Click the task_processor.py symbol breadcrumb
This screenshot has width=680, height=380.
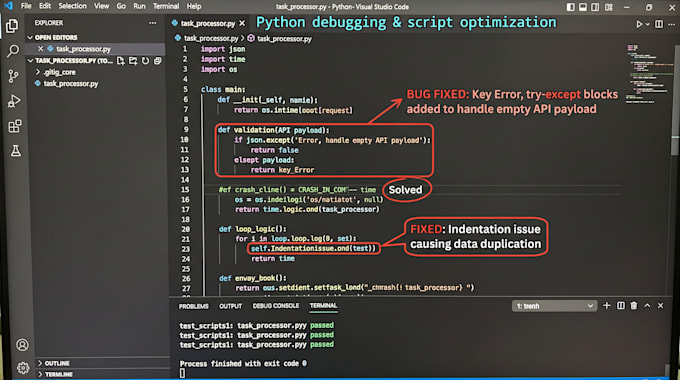click(x=284, y=39)
